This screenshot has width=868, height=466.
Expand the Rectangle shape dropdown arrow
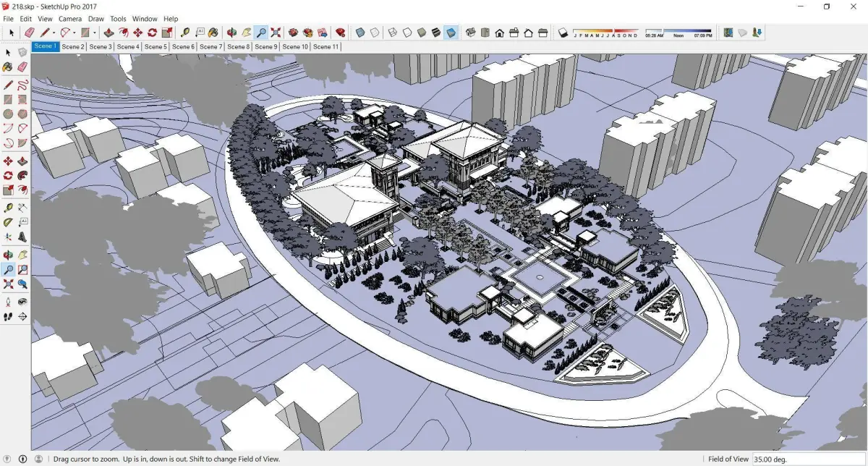pos(95,33)
